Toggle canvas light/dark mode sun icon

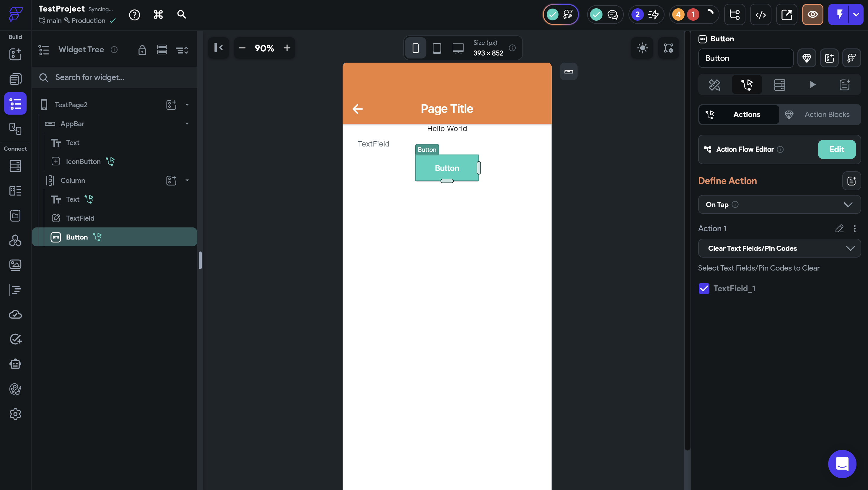pos(642,48)
